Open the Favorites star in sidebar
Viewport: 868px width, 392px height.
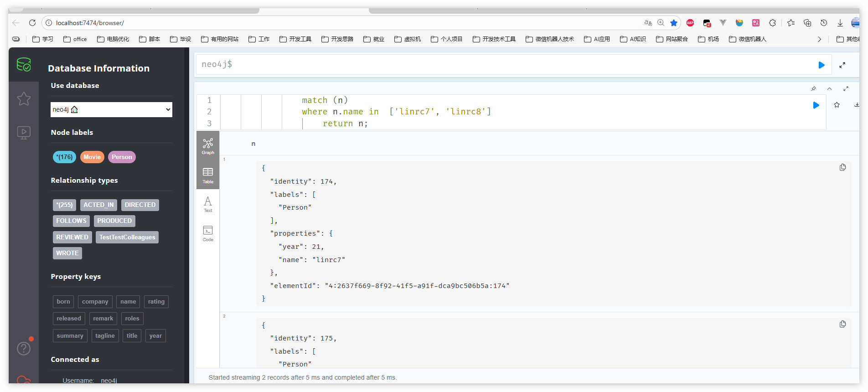point(24,98)
